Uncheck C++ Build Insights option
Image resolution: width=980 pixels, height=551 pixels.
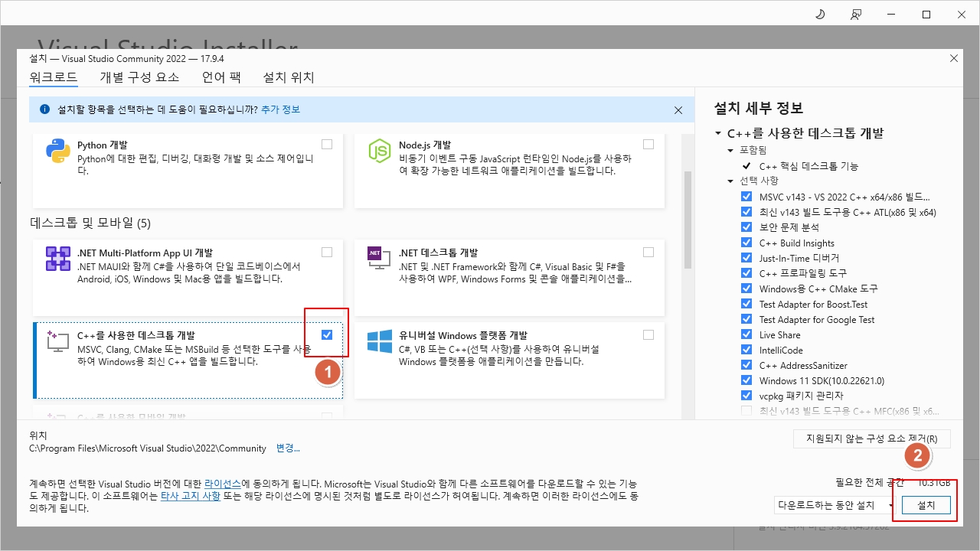click(x=746, y=243)
